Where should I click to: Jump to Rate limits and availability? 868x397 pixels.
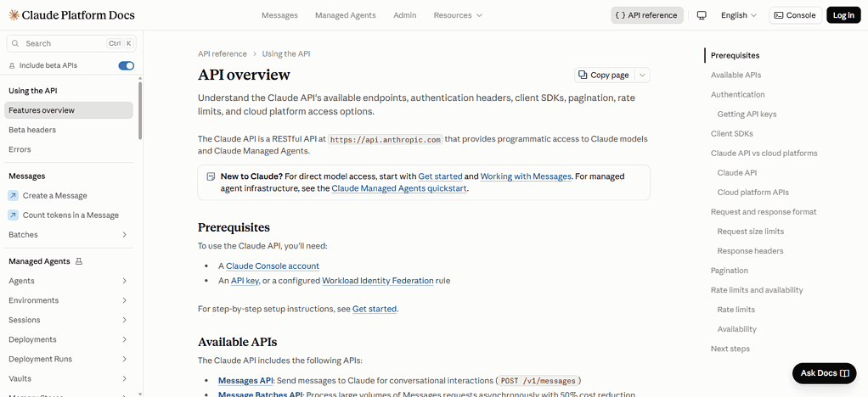[x=757, y=290]
